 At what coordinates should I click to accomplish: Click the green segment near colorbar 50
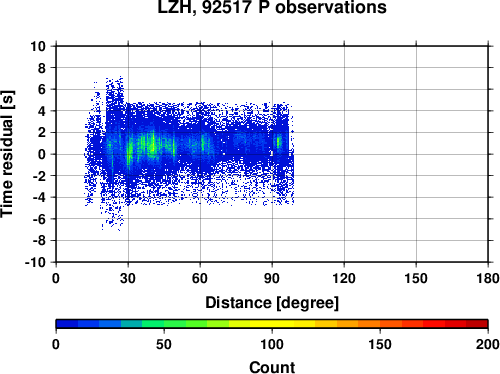[x=164, y=324]
